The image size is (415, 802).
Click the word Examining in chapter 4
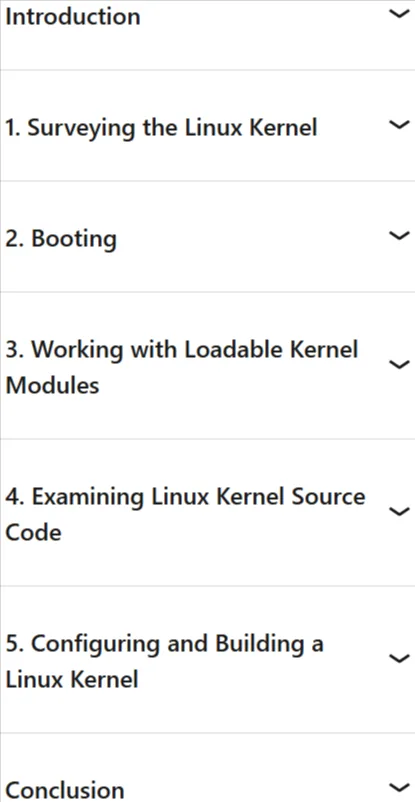89,498
